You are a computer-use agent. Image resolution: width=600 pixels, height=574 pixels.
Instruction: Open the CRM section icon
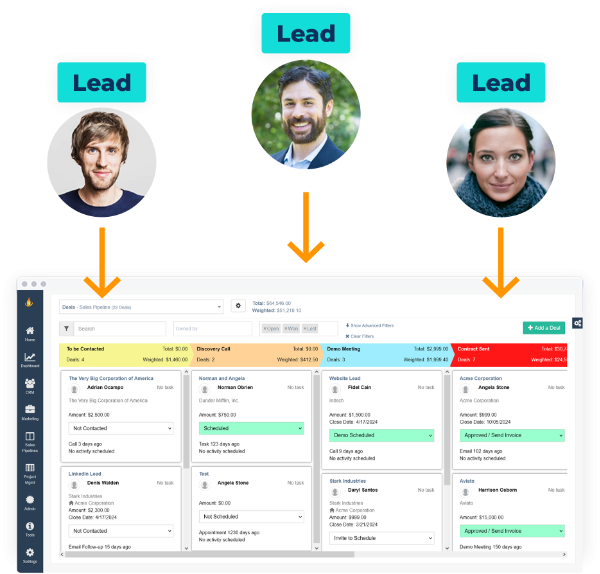click(30, 385)
